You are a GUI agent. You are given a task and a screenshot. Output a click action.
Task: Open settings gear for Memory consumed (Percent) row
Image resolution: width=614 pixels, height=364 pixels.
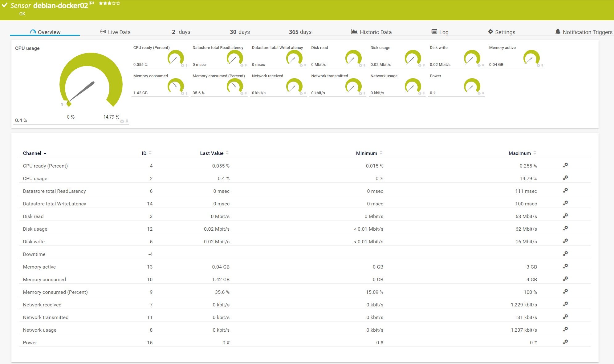(565, 292)
